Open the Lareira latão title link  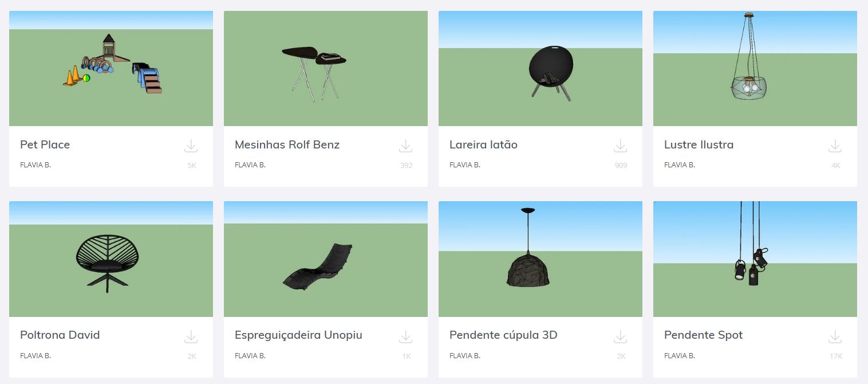coord(483,144)
